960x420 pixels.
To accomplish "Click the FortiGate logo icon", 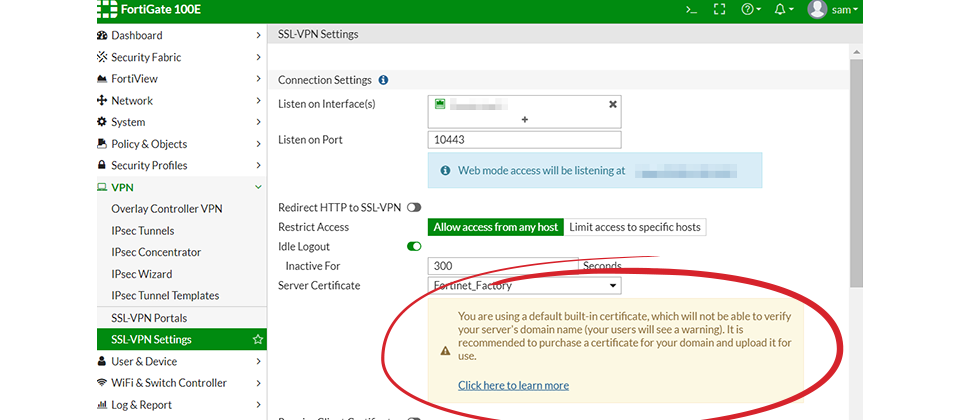I will [x=108, y=10].
